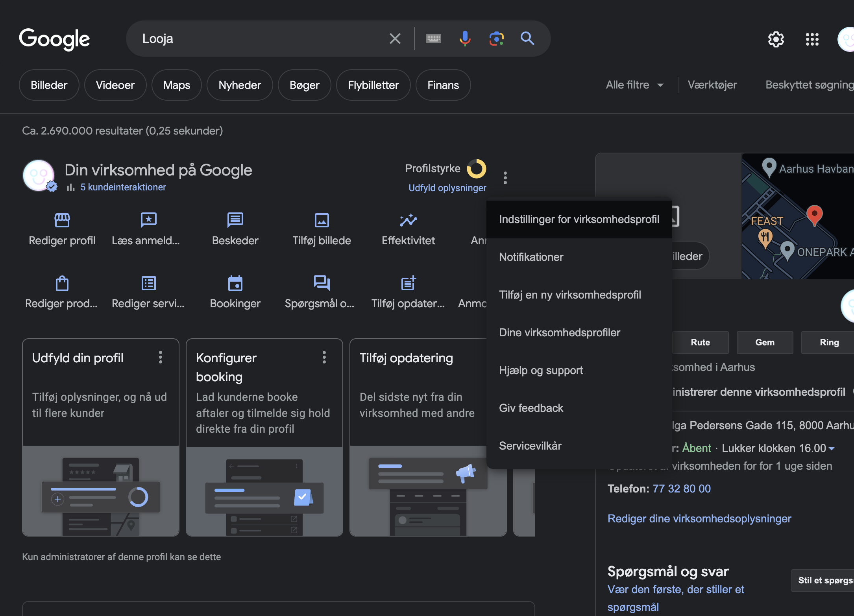Start voice search with the microphone icon

465,39
